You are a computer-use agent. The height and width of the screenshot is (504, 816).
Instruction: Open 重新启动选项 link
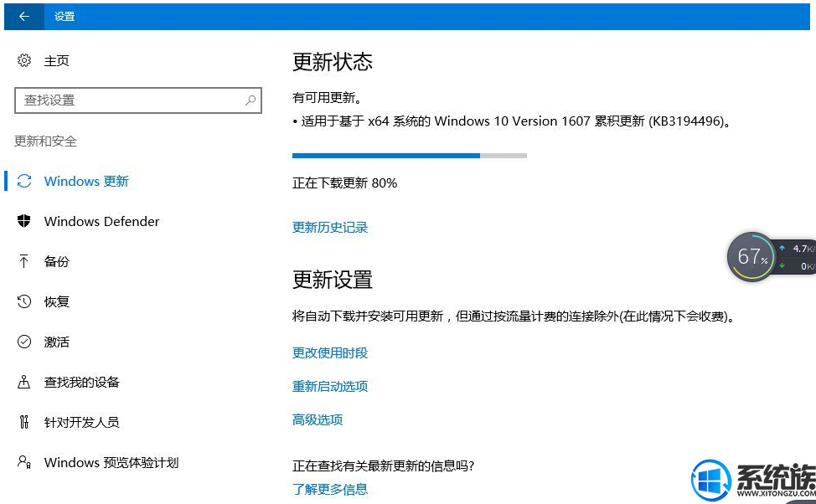coord(330,387)
